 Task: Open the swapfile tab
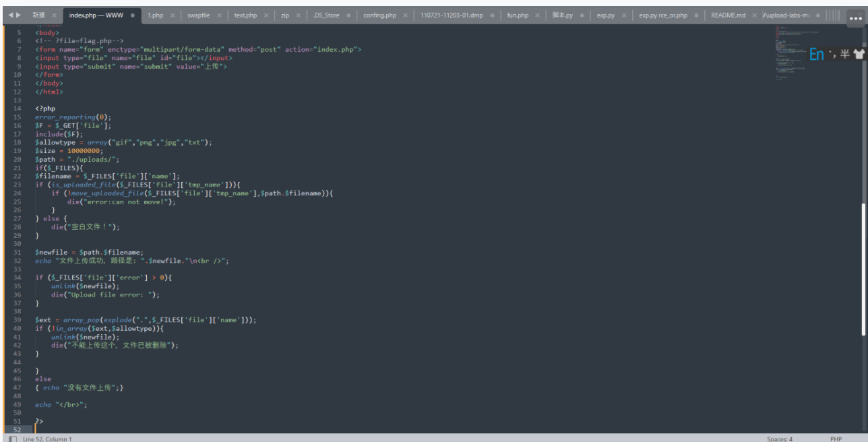[x=198, y=15]
